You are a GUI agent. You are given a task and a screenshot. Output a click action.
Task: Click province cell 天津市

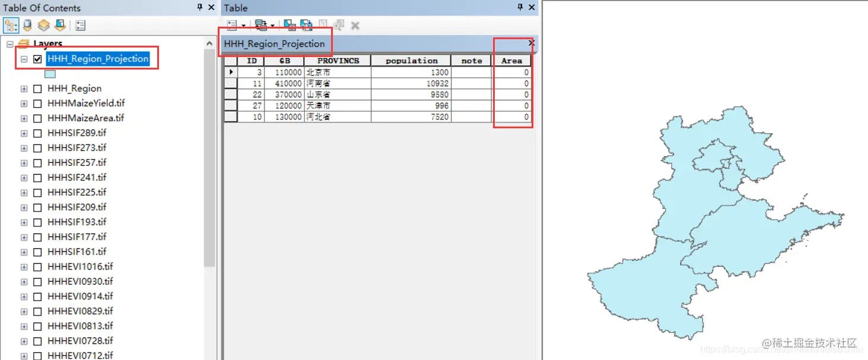pyautogui.click(x=338, y=106)
